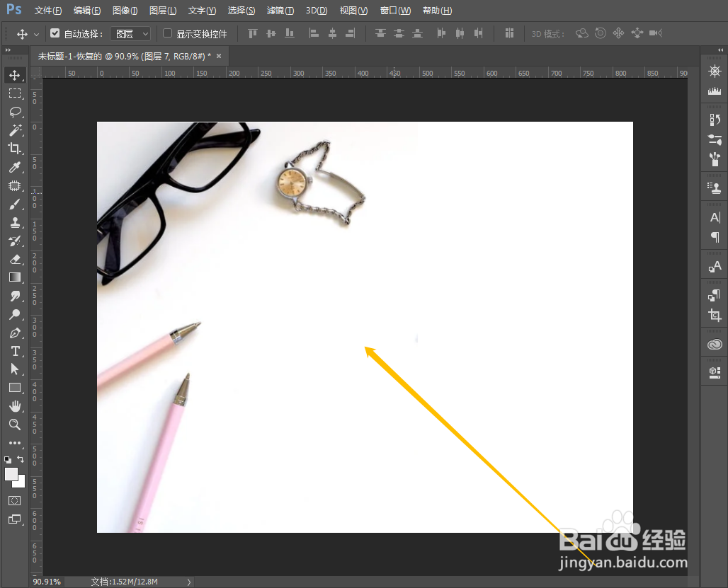Viewport: 728px width, 588px height.
Task: Expand the right panel dock double-arrow
Action: tap(720, 50)
